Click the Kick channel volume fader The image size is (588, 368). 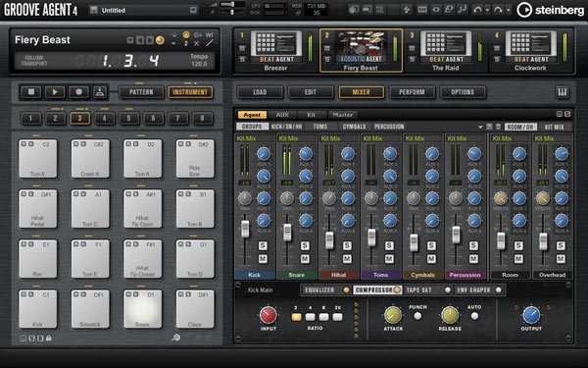245,229
